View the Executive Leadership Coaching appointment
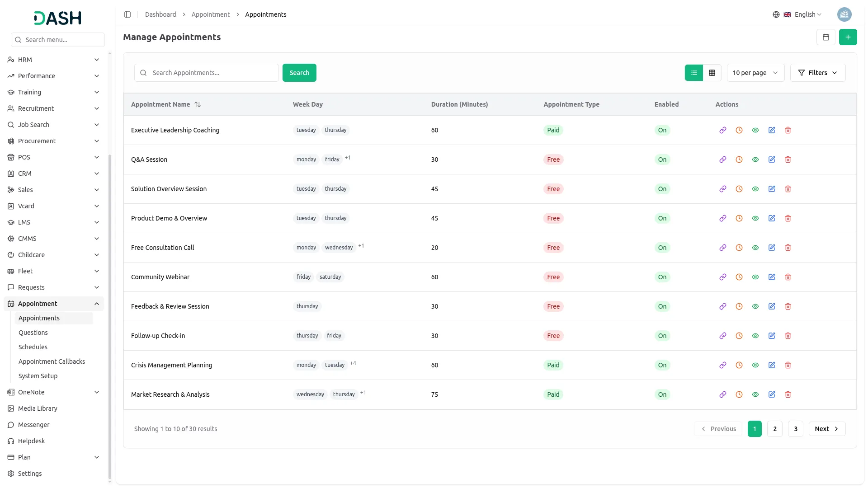Image resolution: width=868 pixels, height=488 pixels. [x=755, y=130]
